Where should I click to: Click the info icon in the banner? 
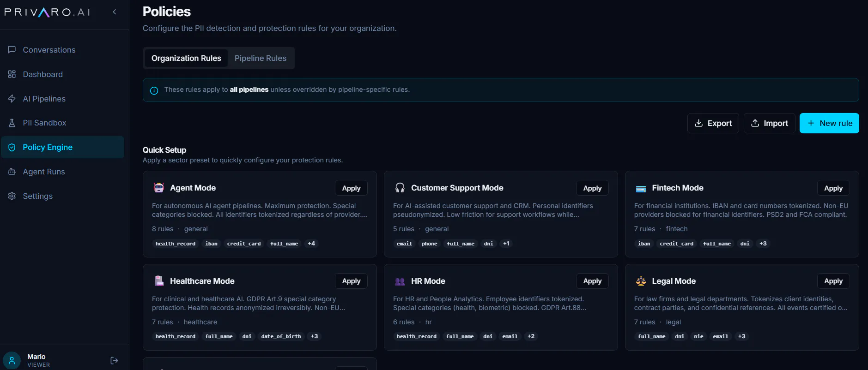coord(154,90)
